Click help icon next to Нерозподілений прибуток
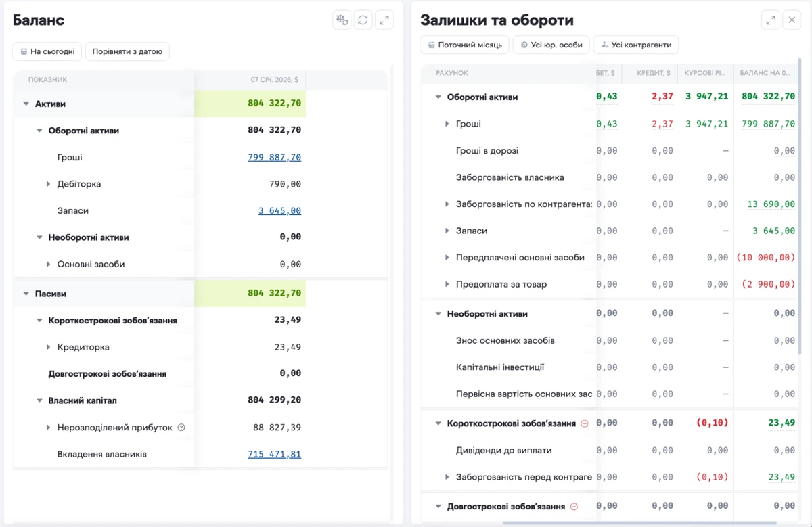 (181, 428)
